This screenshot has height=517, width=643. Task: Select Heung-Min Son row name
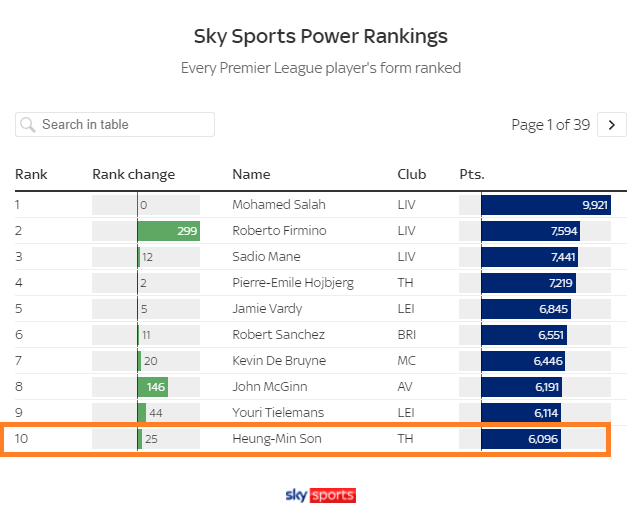coord(277,439)
